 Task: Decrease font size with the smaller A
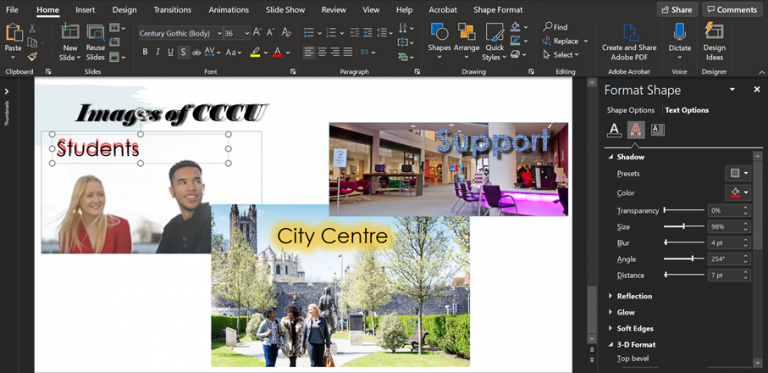(x=270, y=33)
